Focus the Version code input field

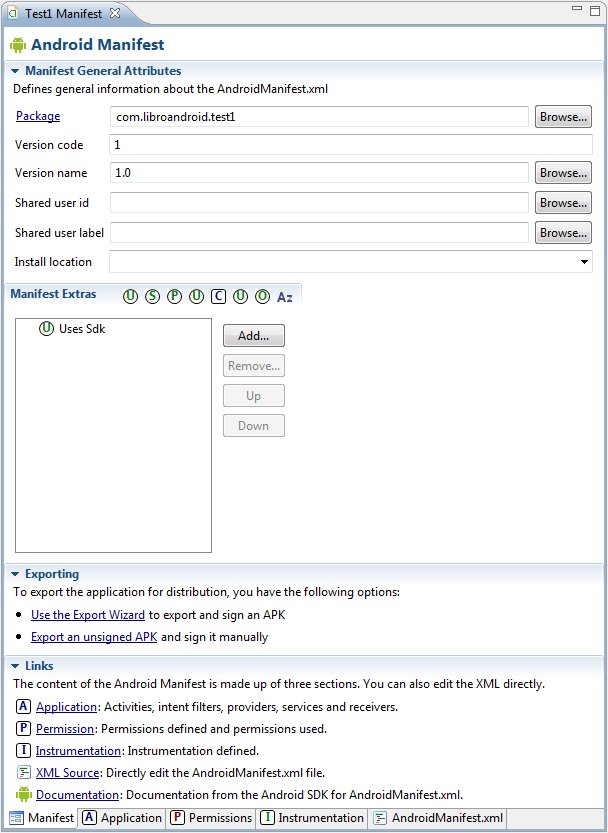click(x=351, y=144)
